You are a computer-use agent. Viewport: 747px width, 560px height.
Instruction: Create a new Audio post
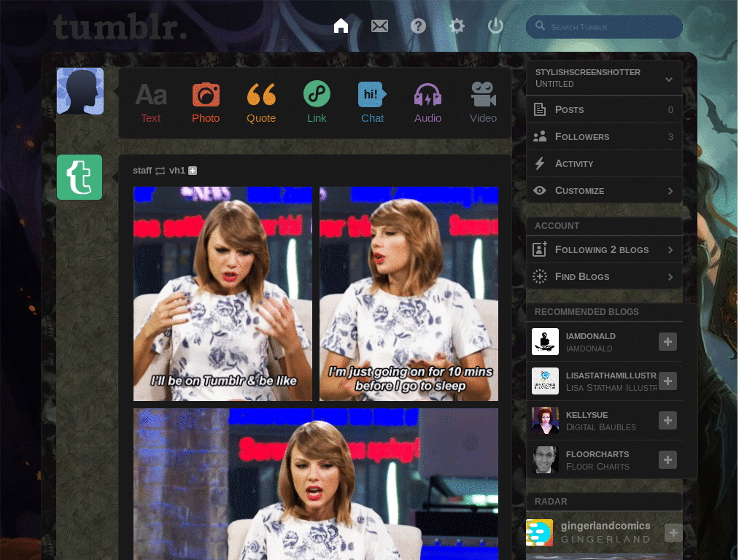pyautogui.click(x=427, y=103)
